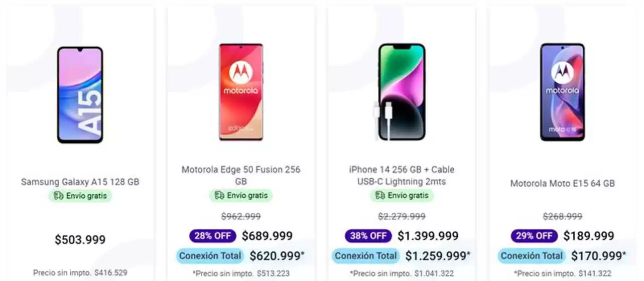Click the 29% OFF discount badge
Screen dimensions: 644x281
click(535, 236)
